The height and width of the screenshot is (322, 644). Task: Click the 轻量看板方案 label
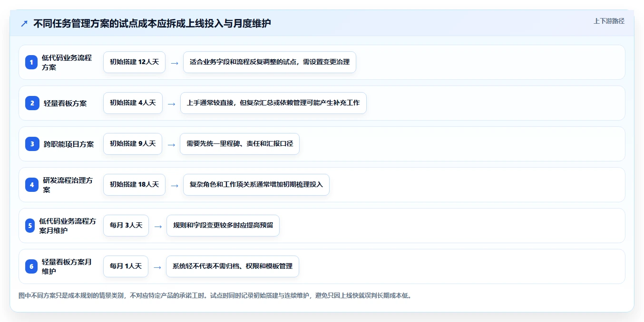click(65, 103)
